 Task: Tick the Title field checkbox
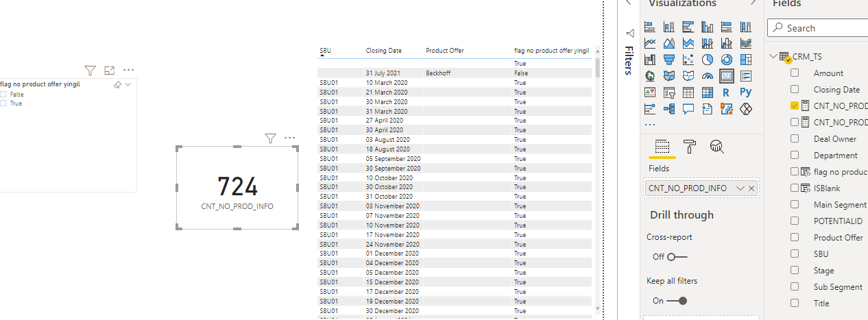pyautogui.click(x=795, y=303)
